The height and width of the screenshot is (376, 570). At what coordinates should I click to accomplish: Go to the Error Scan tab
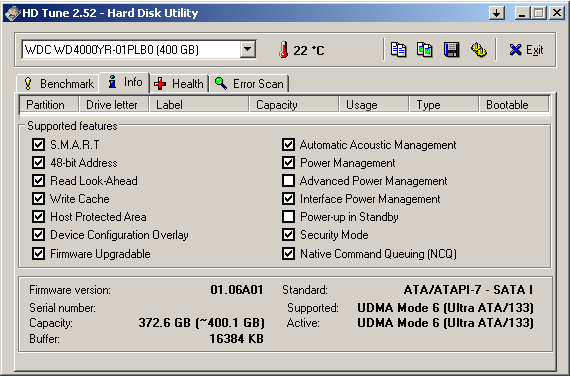tap(249, 84)
